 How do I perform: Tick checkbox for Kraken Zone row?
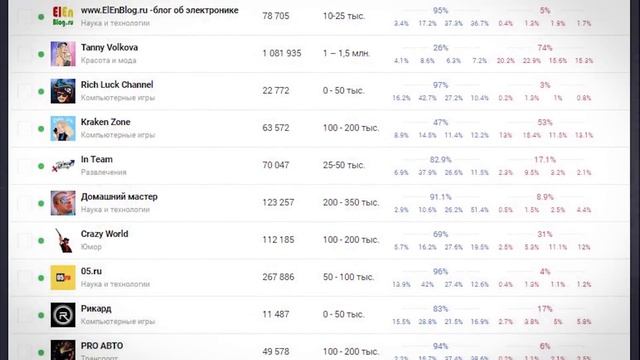(24, 129)
